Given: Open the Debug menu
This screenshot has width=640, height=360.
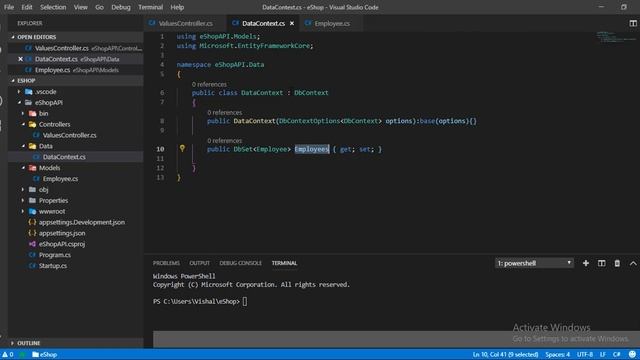Looking at the screenshot, I should tap(121, 7).
